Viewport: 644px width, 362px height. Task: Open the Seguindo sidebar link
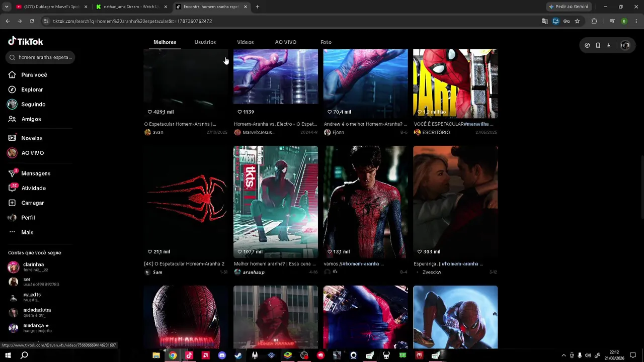[33, 105]
